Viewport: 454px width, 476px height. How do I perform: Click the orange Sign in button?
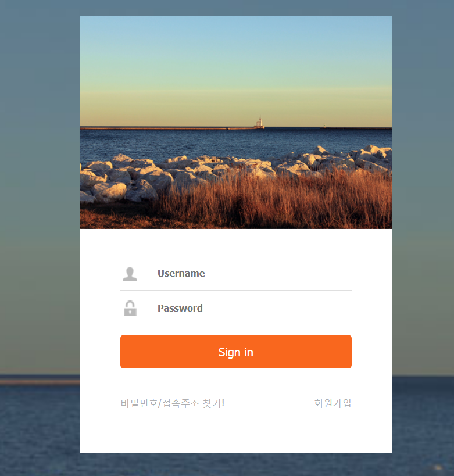tap(236, 352)
